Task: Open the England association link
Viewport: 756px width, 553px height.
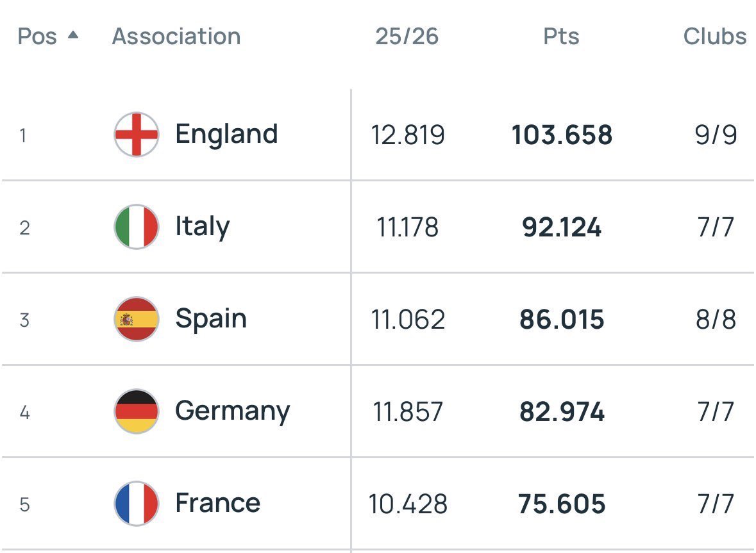Action: [226, 134]
